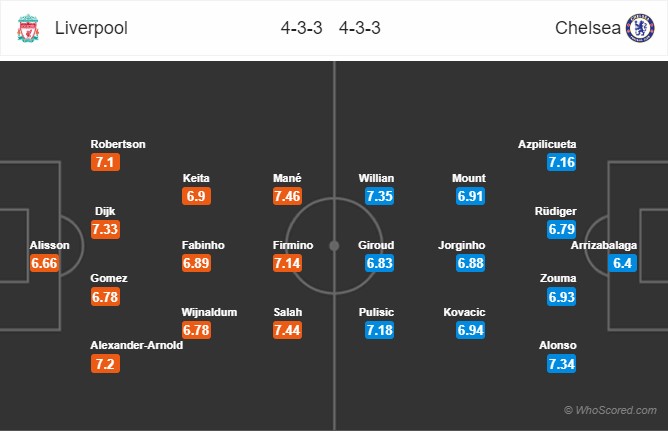Screen dimensions: 668x431
Task: Select Salah's 7.44 rating badge
Action: [288, 330]
